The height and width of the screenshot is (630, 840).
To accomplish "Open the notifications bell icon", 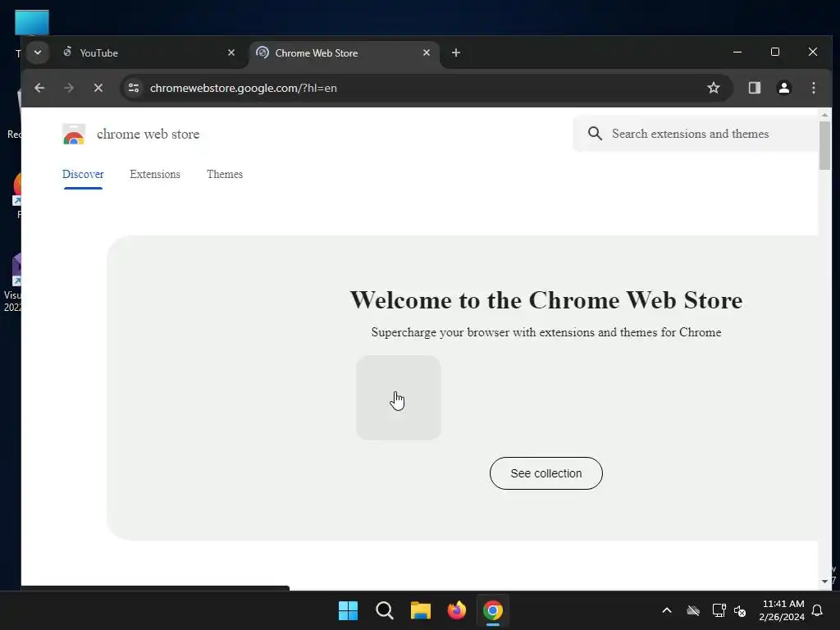I will click(x=818, y=610).
